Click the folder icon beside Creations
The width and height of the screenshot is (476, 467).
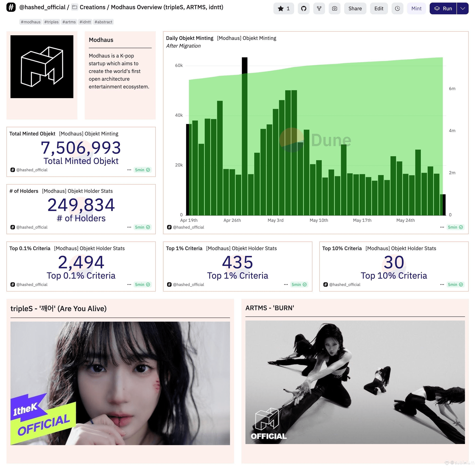75,7
